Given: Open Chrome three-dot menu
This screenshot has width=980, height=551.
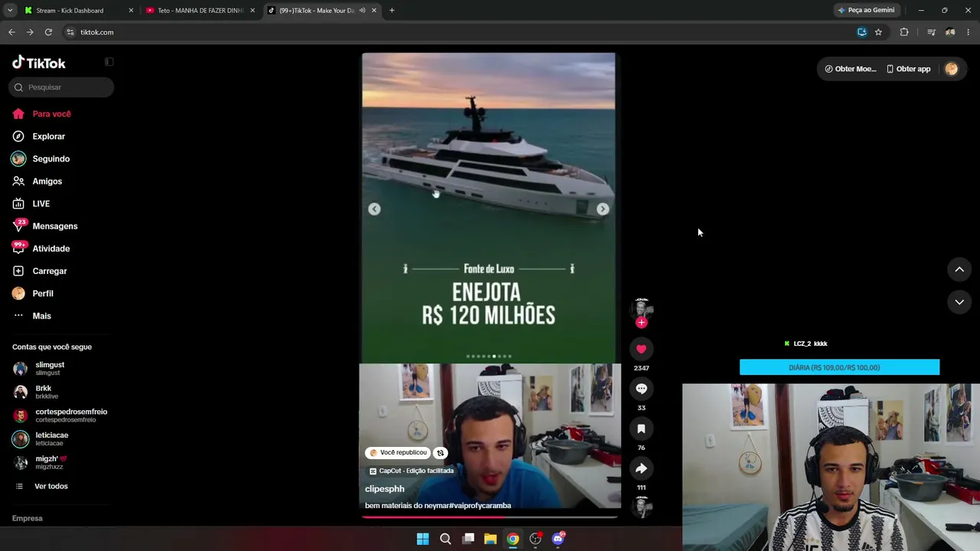Looking at the screenshot, I should 969,32.
